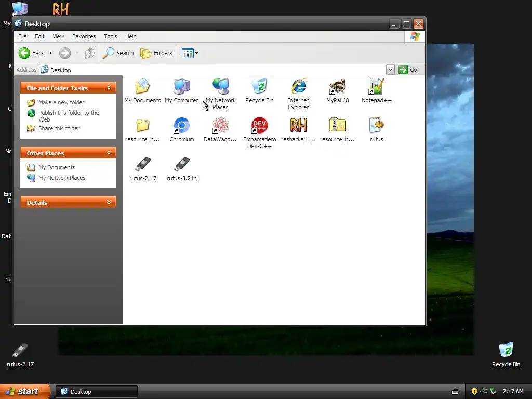Select Recycle Bin on the desktop background
This screenshot has height=399, width=532.
[x=506, y=355]
